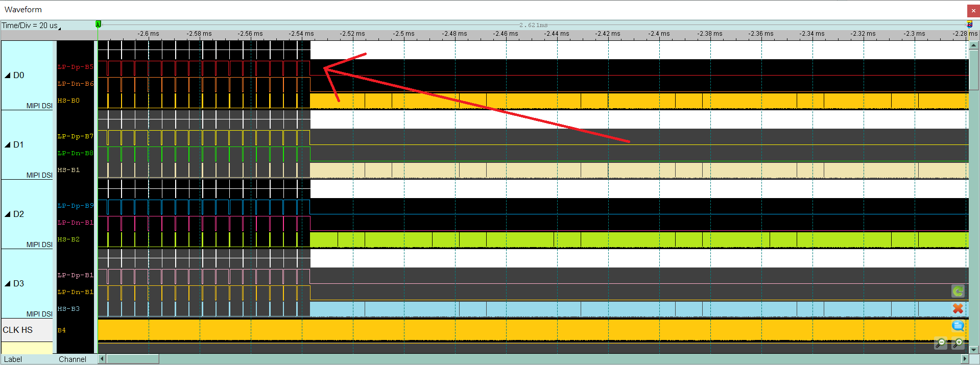Viewport: 980px width, 365px height.
Task: Click the -2.5 ms time ruler mark
Action: point(403,34)
